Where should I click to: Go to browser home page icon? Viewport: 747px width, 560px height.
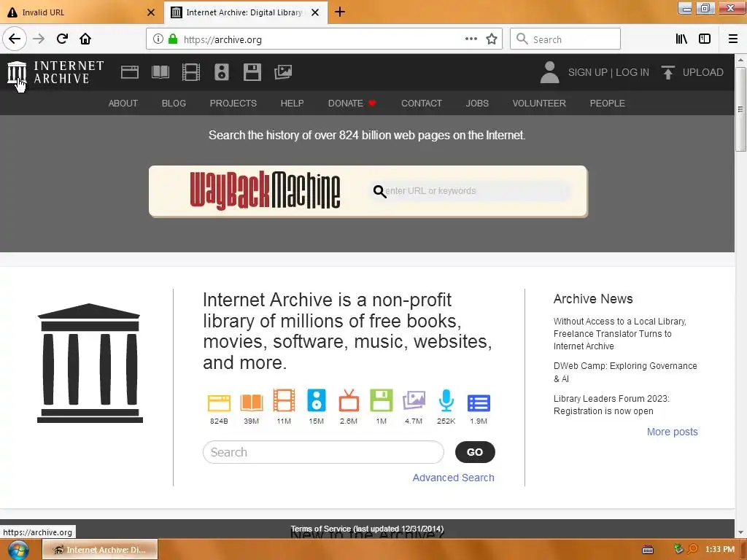tap(85, 39)
